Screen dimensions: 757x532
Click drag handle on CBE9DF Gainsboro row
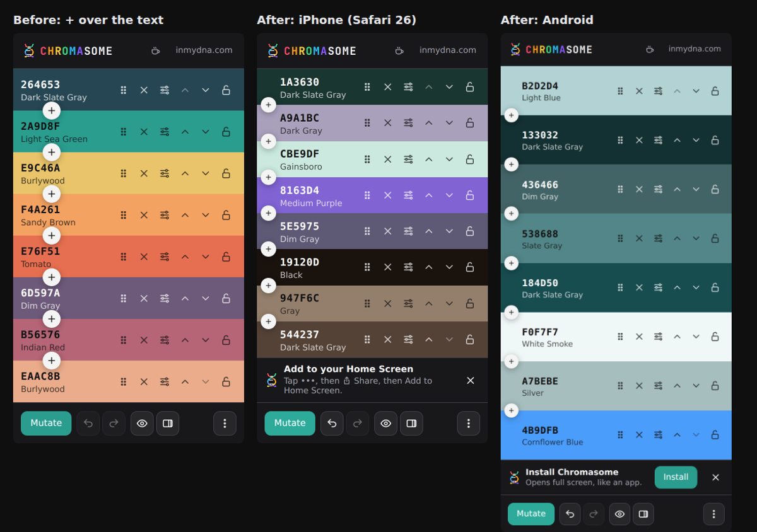[367, 159]
